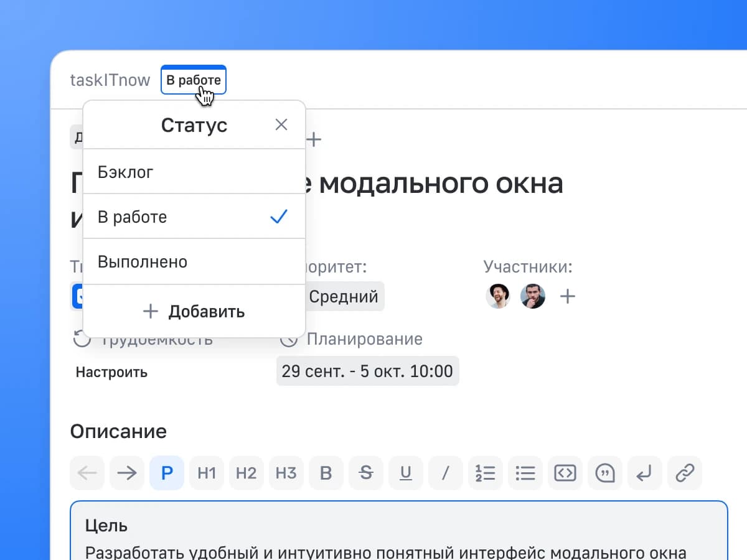The width and height of the screenshot is (747, 560).
Task: Open the planning date range picker
Action: coord(367,371)
